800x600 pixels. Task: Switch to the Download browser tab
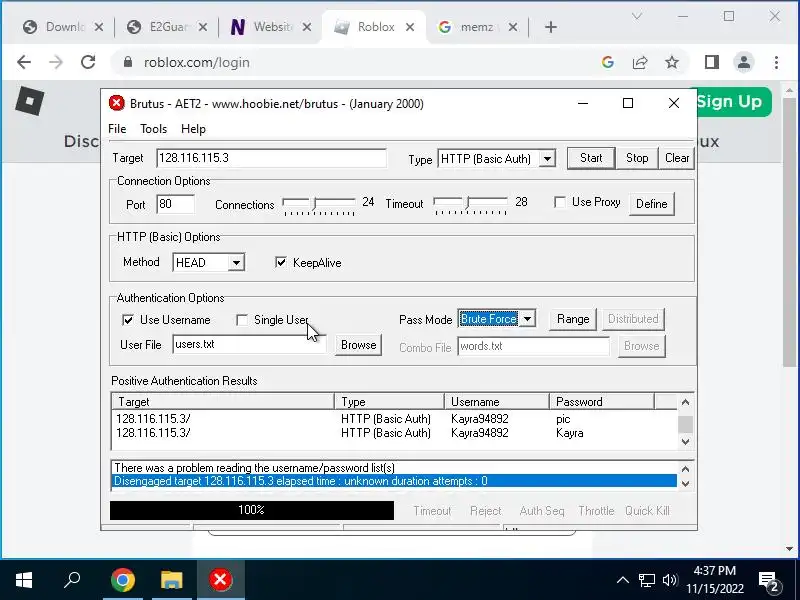[x=64, y=27]
